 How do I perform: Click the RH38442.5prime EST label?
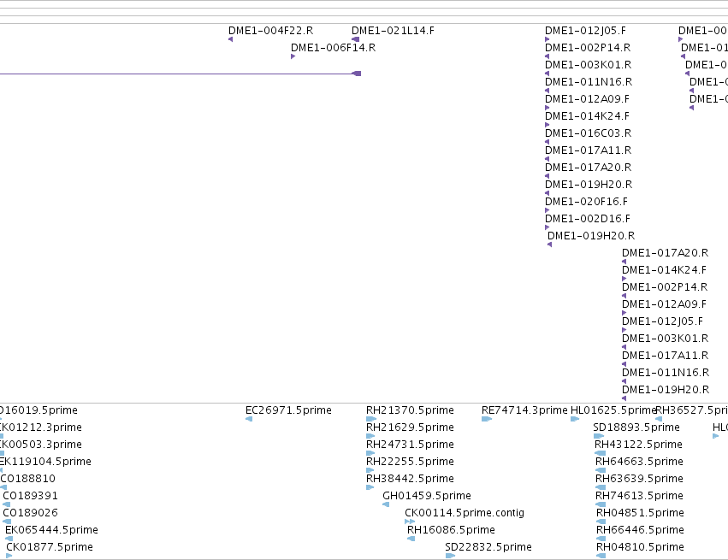coord(410,478)
